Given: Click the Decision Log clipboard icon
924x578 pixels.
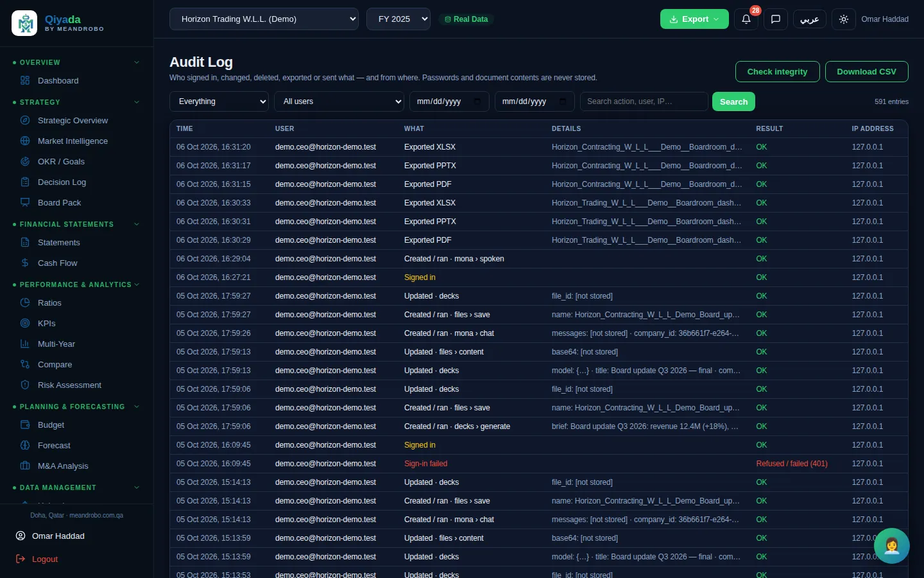Looking at the screenshot, I should coord(25,182).
